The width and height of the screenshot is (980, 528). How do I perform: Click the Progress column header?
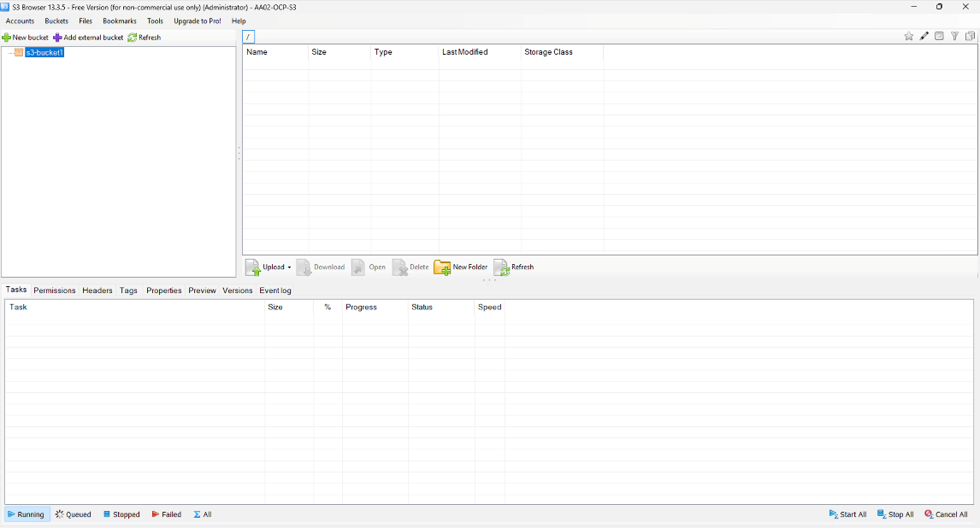(375, 307)
